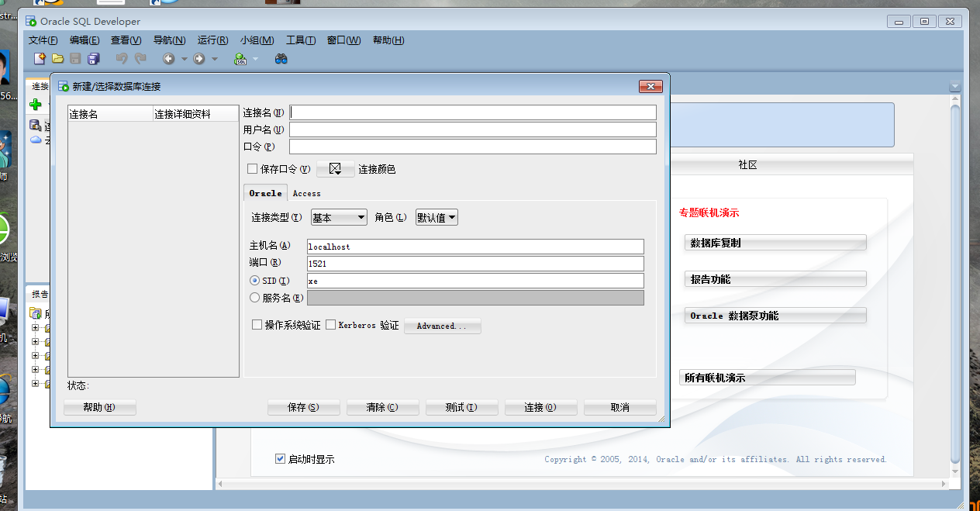Click the 清除(C) button
980x511 pixels.
(x=382, y=407)
